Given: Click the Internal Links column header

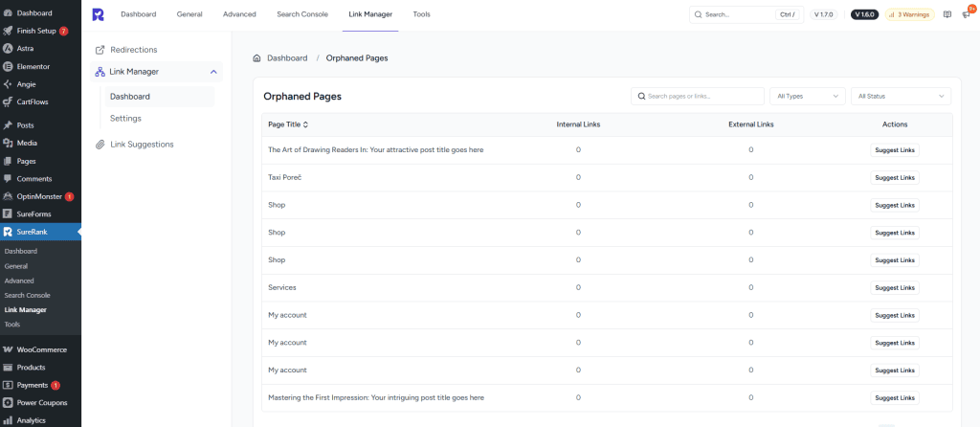Looking at the screenshot, I should 578,124.
